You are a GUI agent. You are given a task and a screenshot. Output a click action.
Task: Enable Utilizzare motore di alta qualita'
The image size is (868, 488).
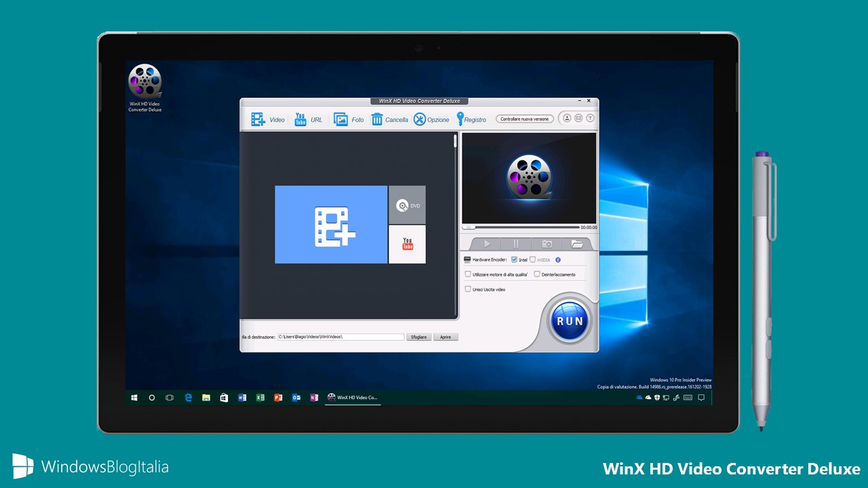468,274
